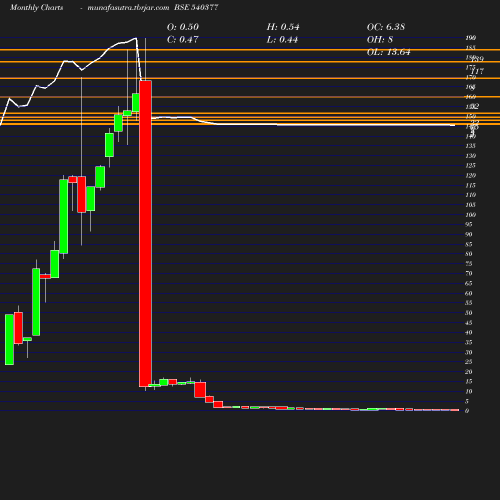Click the 135 price axis label

click(471, 146)
